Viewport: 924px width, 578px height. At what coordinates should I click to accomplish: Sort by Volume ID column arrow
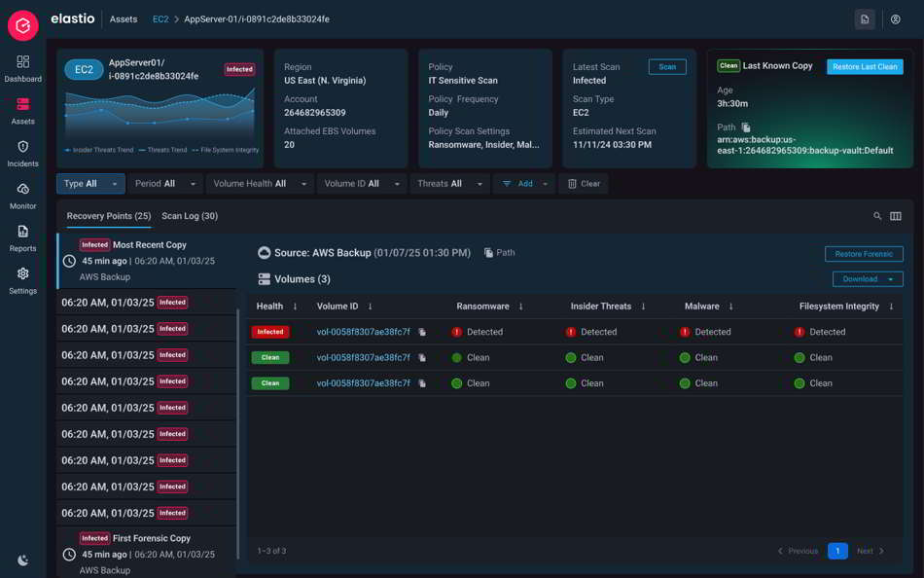tap(370, 307)
